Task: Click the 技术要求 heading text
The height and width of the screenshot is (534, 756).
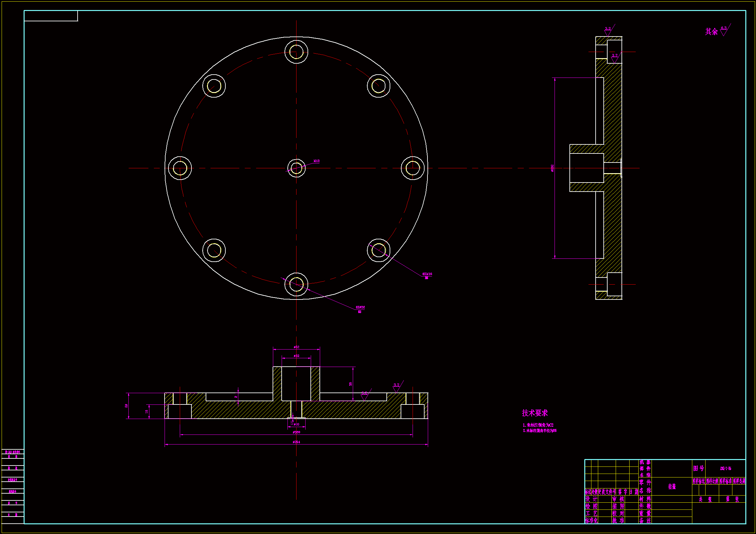Action: tap(535, 413)
